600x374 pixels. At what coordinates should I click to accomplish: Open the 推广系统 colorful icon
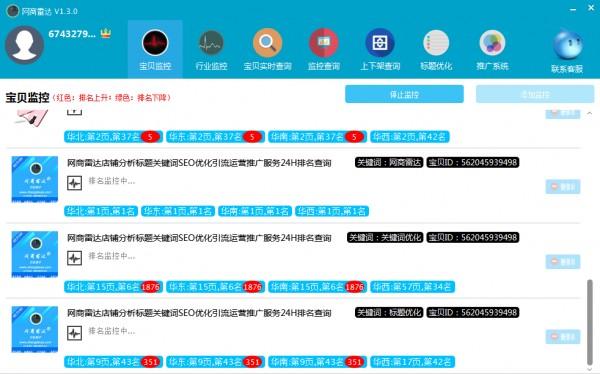coord(492,43)
